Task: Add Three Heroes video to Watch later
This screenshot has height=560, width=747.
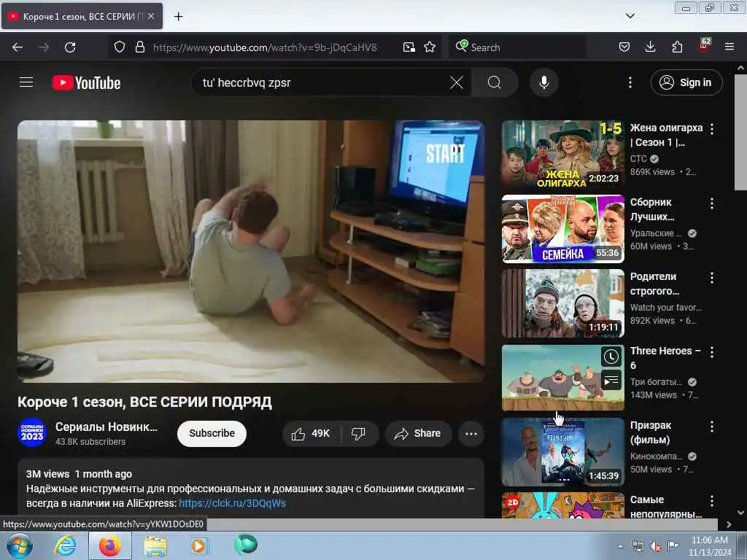Action: coord(611,357)
